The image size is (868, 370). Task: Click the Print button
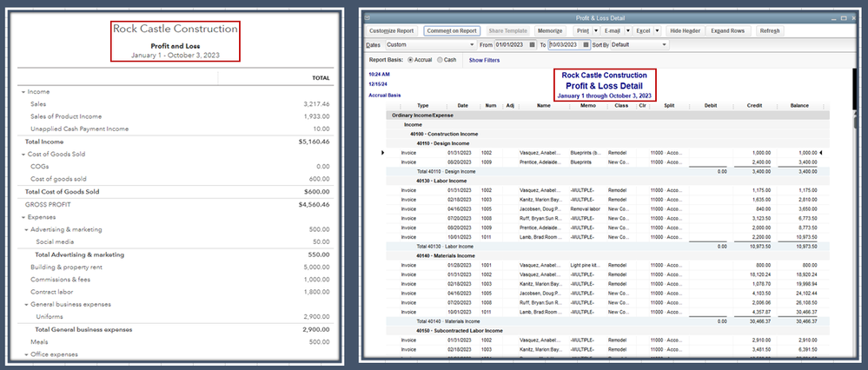pyautogui.click(x=582, y=31)
